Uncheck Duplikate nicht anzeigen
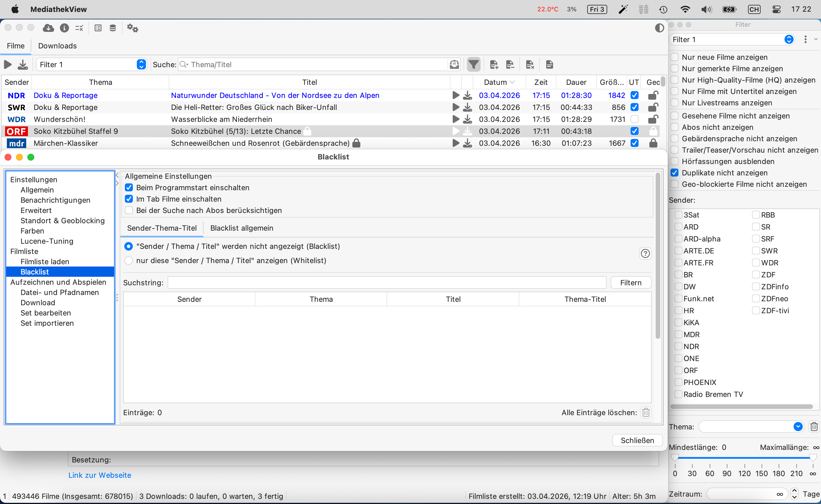Viewport: 821px width, 504px height. tap(674, 173)
